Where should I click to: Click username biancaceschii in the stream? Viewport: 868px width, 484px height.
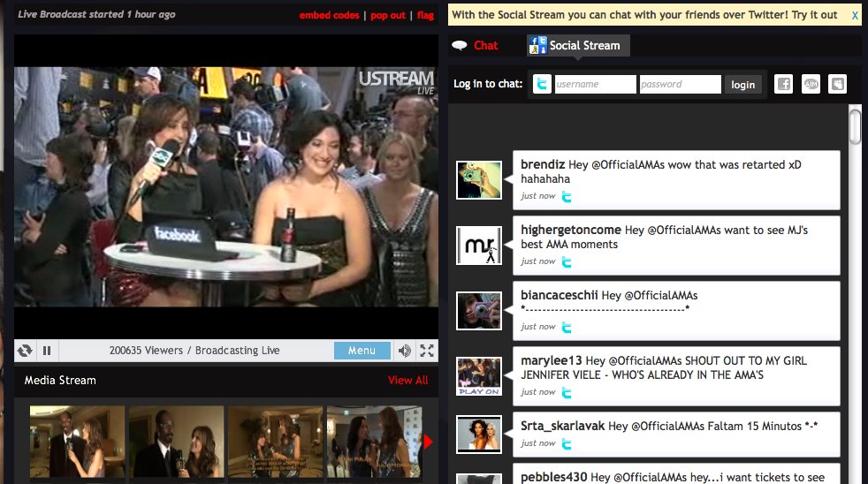(x=560, y=295)
